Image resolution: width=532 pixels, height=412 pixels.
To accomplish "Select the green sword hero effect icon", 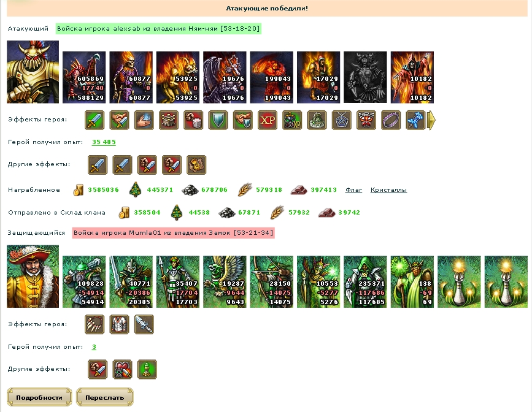I will tap(94, 120).
